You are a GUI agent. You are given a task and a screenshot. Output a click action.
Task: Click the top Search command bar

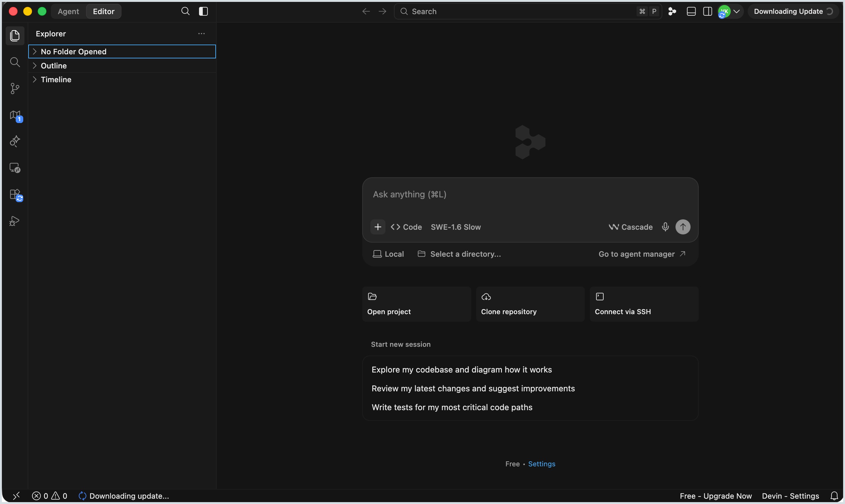[x=528, y=11]
